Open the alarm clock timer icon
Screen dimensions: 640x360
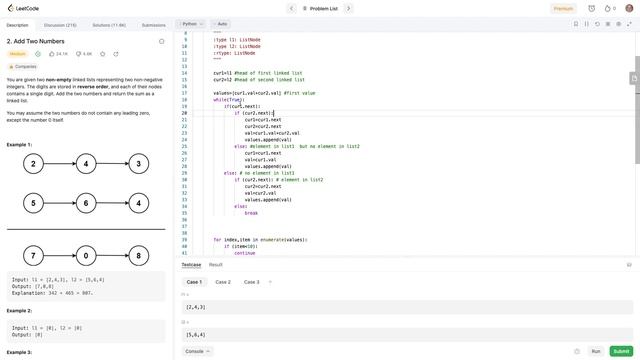[x=591, y=8]
